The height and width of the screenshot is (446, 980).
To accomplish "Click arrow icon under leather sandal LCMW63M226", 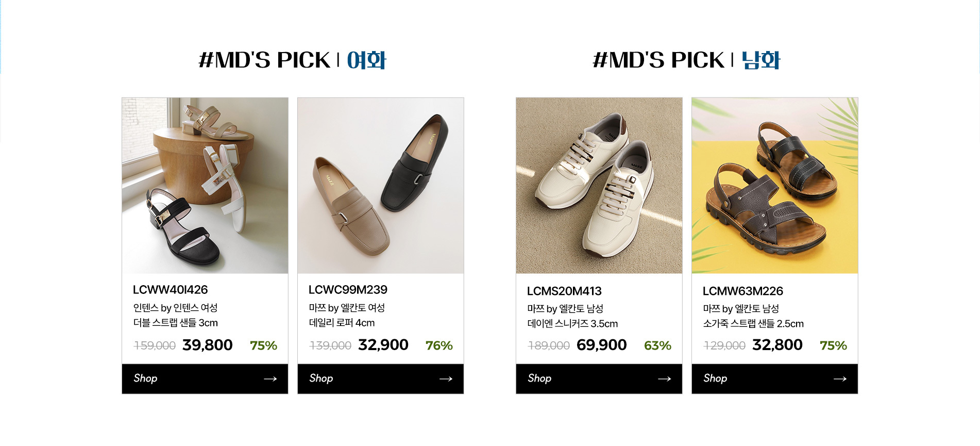I will (840, 379).
